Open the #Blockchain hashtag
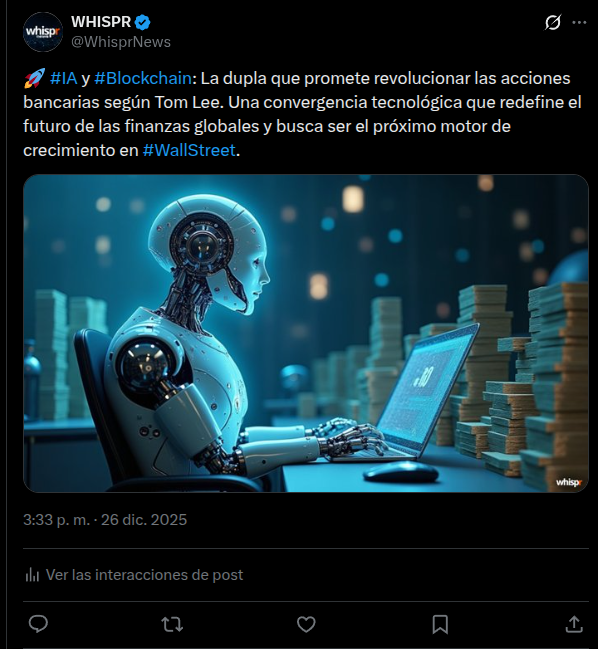Viewport: 598px width, 649px height. [x=143, y=78]
